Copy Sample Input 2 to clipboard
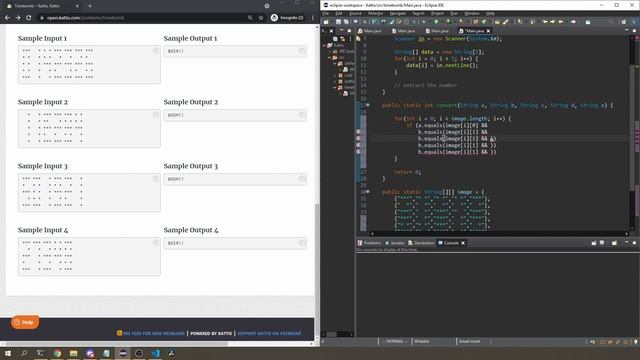Screen dimensions: 640x360 (x=156, y=115)
